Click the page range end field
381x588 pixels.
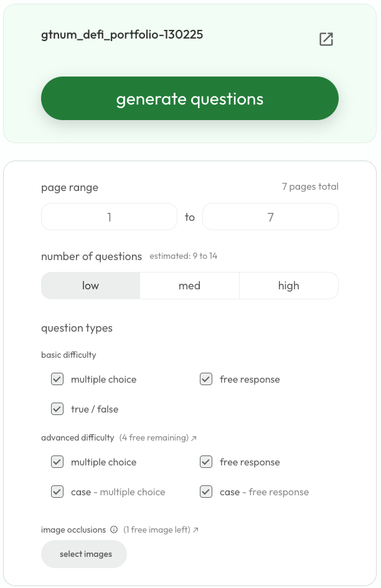(270, 217)
